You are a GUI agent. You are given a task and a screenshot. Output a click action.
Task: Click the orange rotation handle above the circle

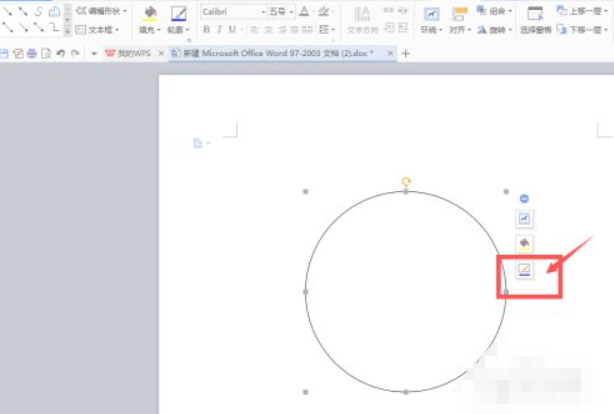[x=406, y=181]
